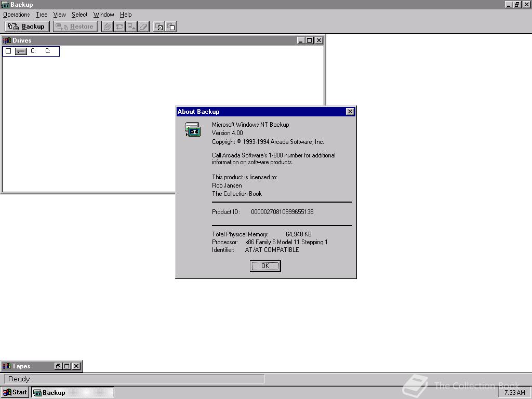The image size is (532, 399).
Task: Click the Retension Tape toolbar icon
Action: tap(119, 26)
